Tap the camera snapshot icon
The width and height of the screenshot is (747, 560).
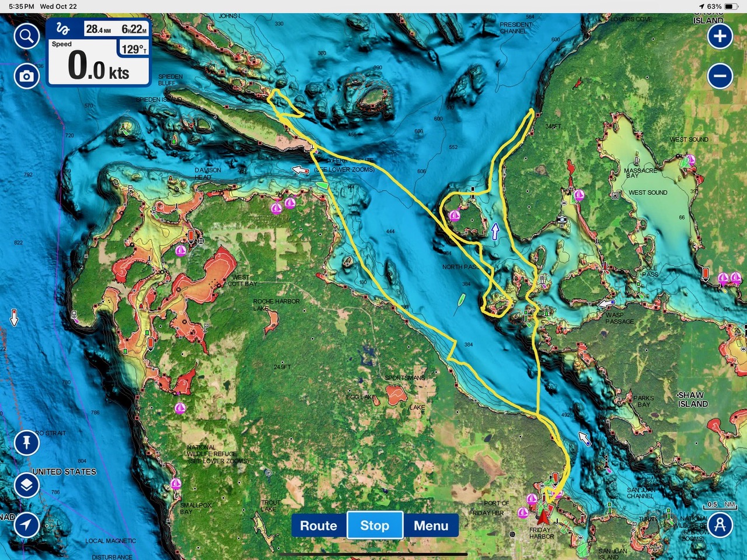[x=26, y=76]
